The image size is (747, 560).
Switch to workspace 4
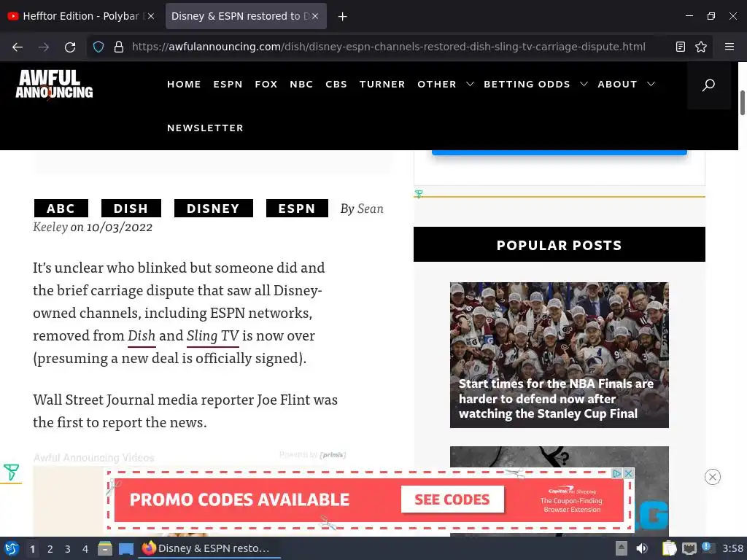[85, 549]
